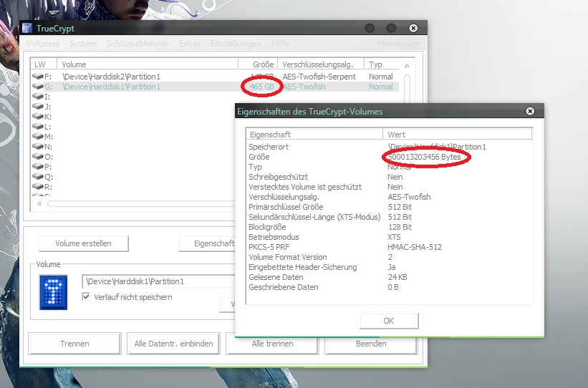Select the Speicherort property row
The height and width of the screenshot is (388, 588).
[389, 147]
